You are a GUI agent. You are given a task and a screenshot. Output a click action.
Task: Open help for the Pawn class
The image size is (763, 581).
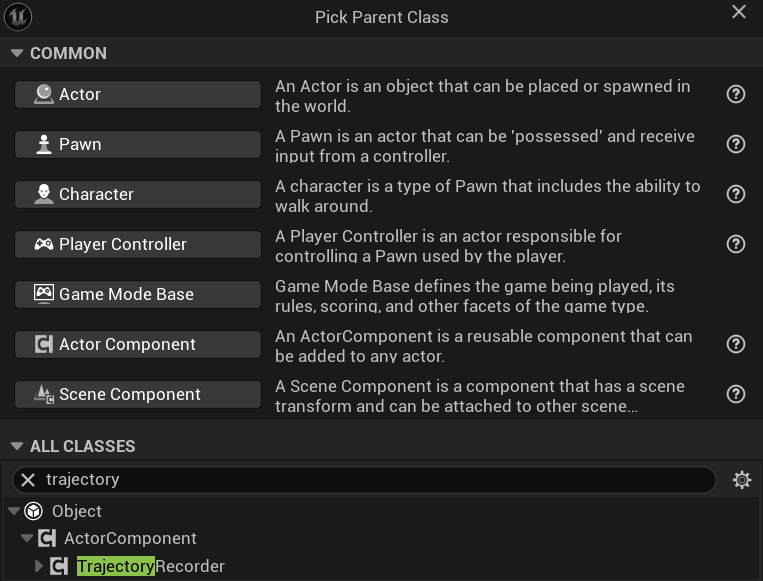[x=736, y=144]
